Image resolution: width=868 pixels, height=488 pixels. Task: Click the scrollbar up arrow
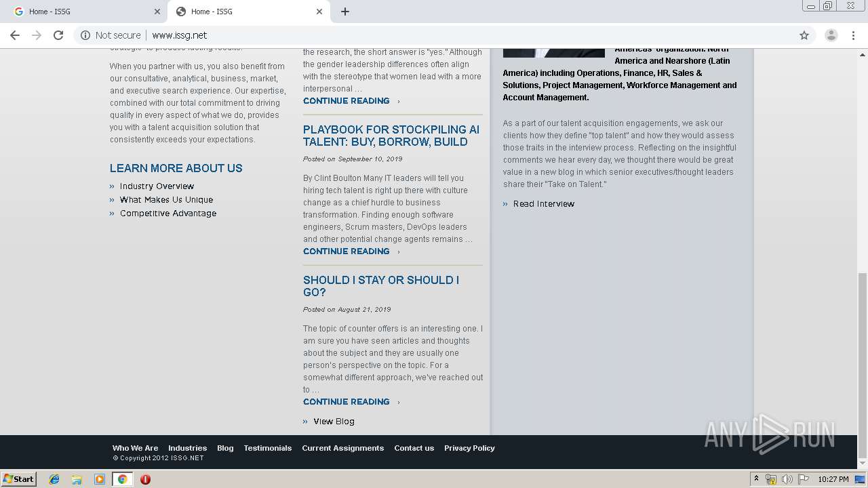pyautogui.click(x=862, y=54)
